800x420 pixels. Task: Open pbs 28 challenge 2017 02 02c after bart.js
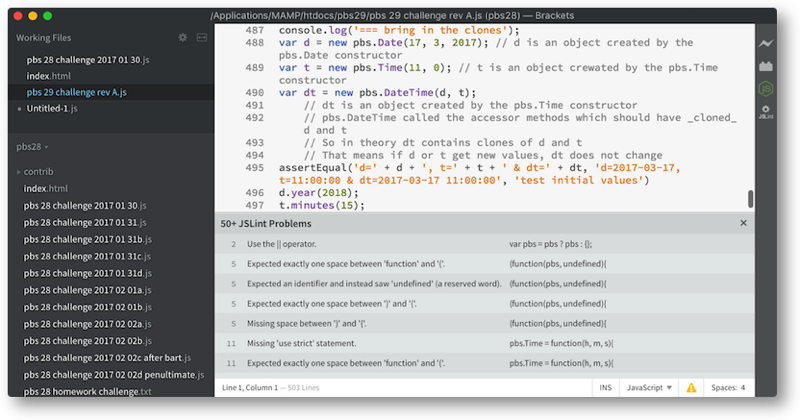(114, 357)
